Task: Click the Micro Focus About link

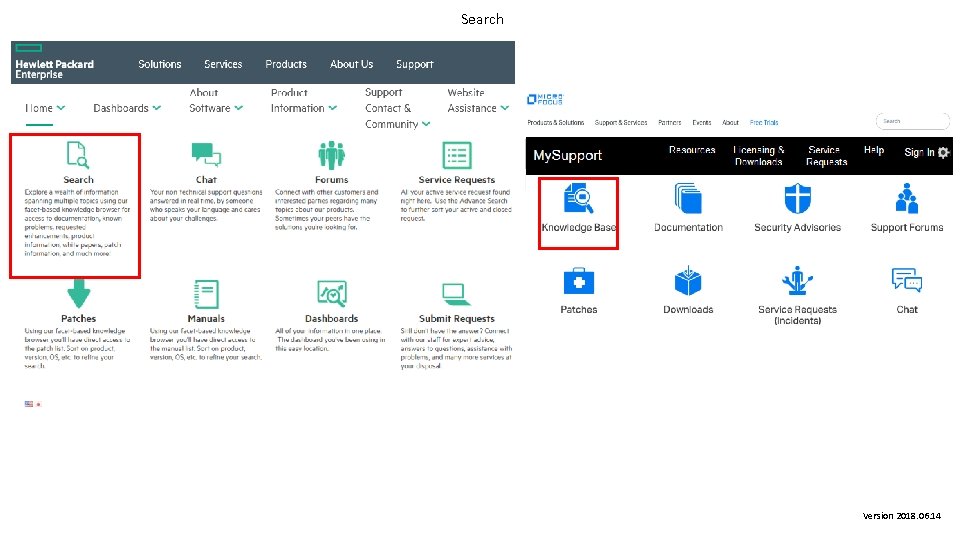Action: tap(730, 122)
